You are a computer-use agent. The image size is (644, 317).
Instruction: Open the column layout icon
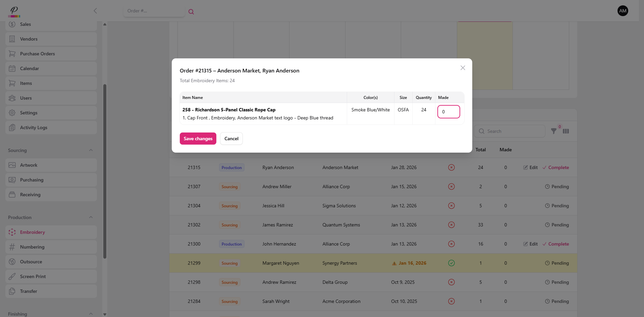tap(566, 131)
